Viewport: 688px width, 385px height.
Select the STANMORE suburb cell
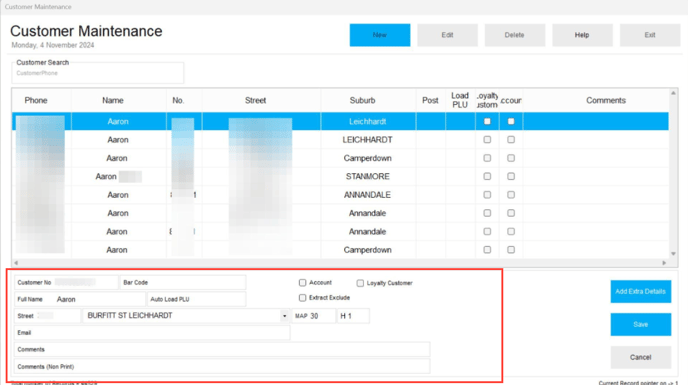[x=368, y=176]
